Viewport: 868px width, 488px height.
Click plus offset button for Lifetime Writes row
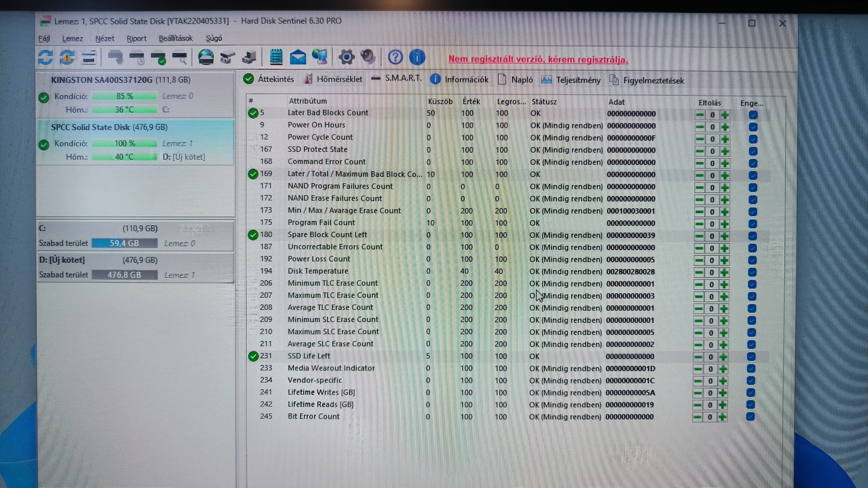pyautogui.click(x=723, y=393)
